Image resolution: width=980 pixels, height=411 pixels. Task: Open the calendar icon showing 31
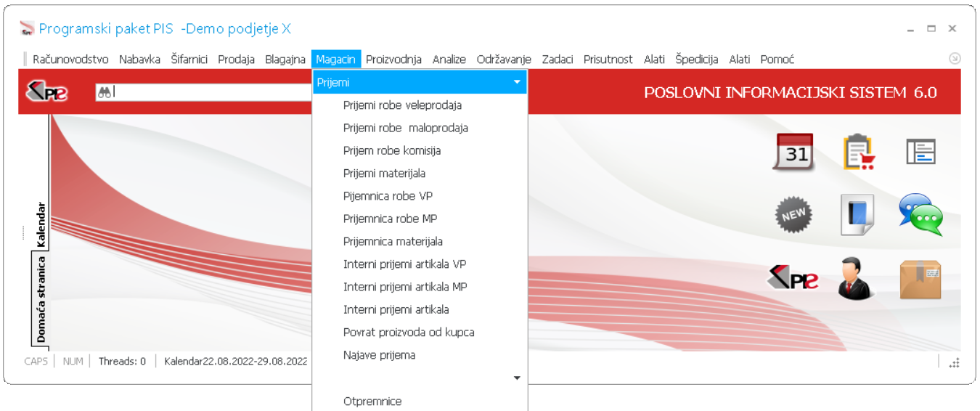point(793,152)
